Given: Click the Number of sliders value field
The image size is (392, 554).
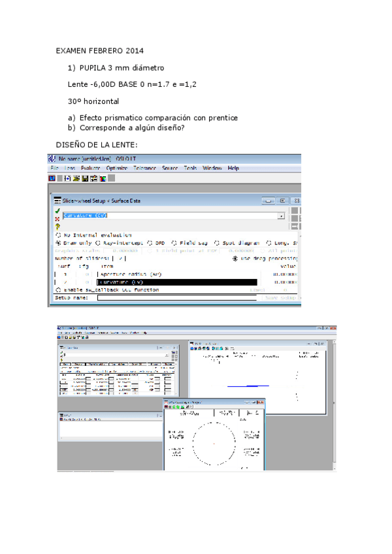Looking at the screenshot, I should pyautogui.click(x=120, y=259).
